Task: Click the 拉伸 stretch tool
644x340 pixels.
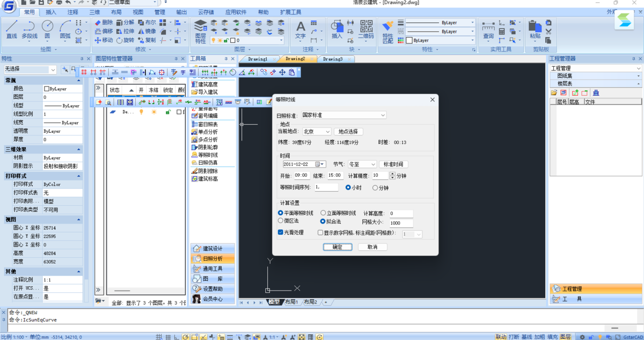Action: (x=125, y=31)
